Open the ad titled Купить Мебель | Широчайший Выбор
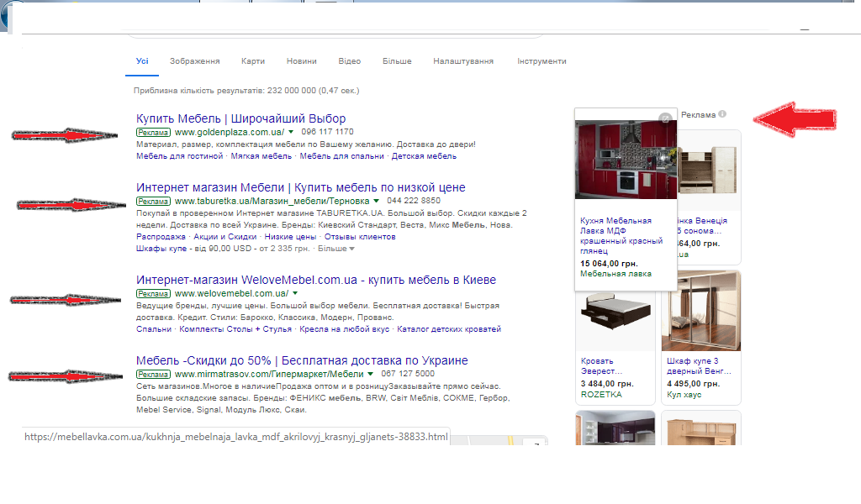Image resolution: width=861 pixels, height=504 pixels. [241, 118]
